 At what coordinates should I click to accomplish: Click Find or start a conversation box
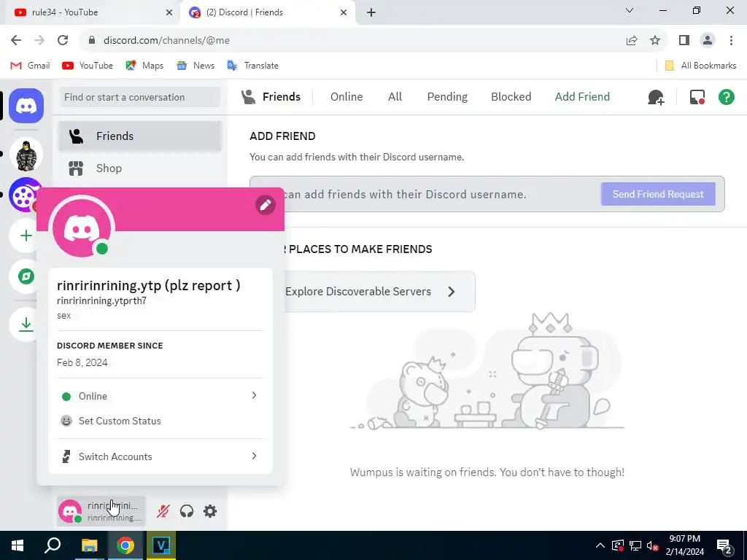click(x=139, y=97)
